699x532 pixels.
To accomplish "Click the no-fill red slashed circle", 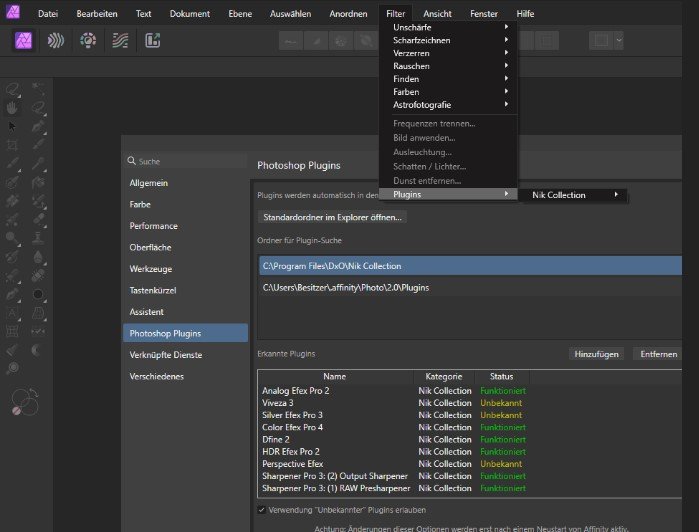I will (16, 411).
